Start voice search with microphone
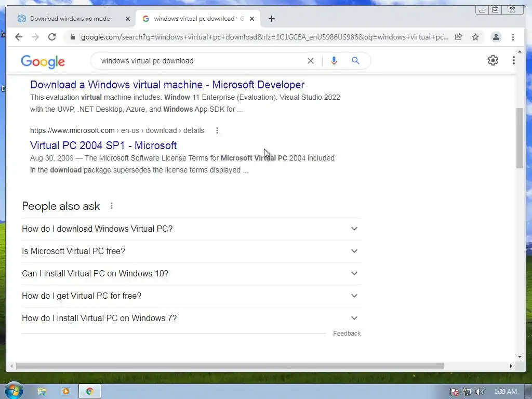 334,61
